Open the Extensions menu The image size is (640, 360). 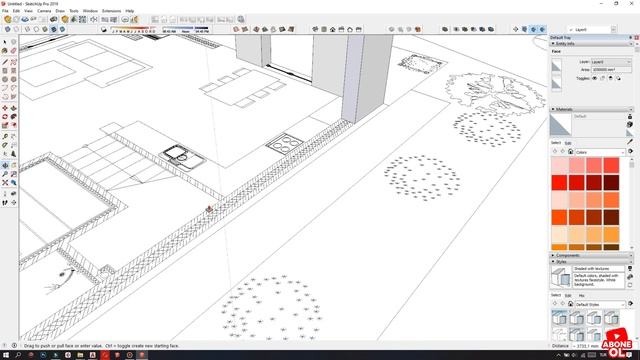[x=111, y=11]
